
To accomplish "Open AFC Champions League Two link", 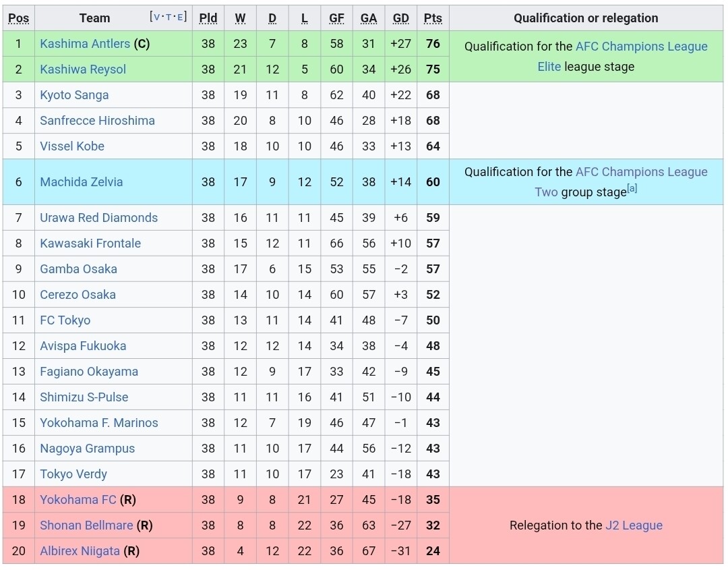I will coord(641,172).
